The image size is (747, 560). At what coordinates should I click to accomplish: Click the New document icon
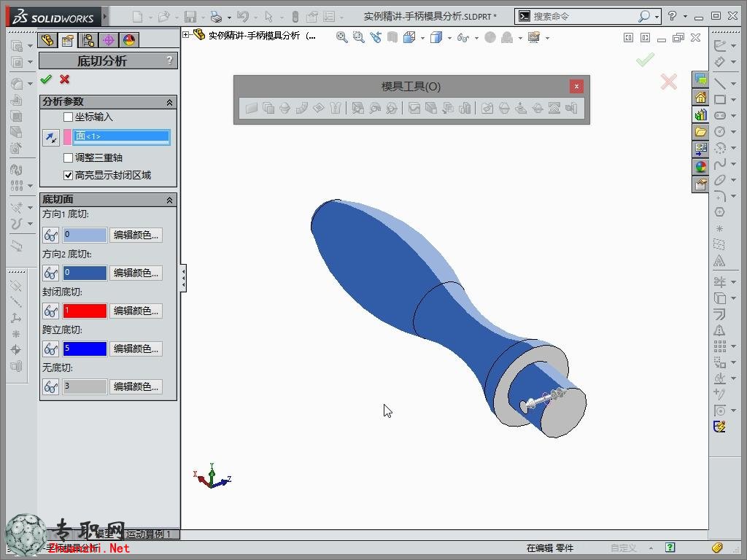point(138,17)
